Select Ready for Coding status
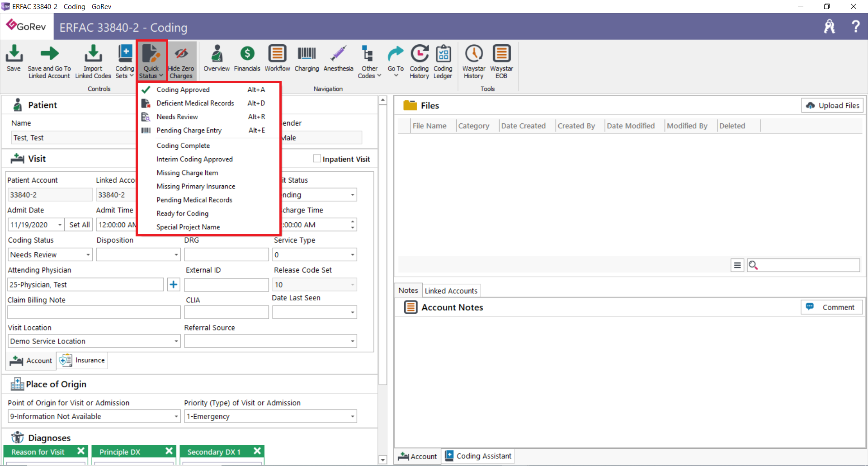This screenshot has width=868, height=466. click(x=208, y=213)
